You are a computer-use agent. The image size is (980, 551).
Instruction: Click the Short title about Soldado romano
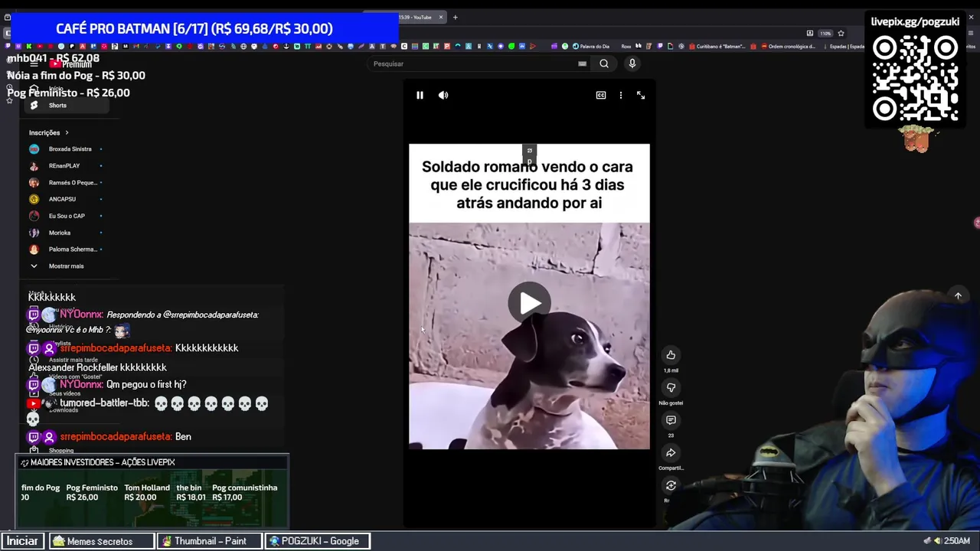click(x=528, y=184)
